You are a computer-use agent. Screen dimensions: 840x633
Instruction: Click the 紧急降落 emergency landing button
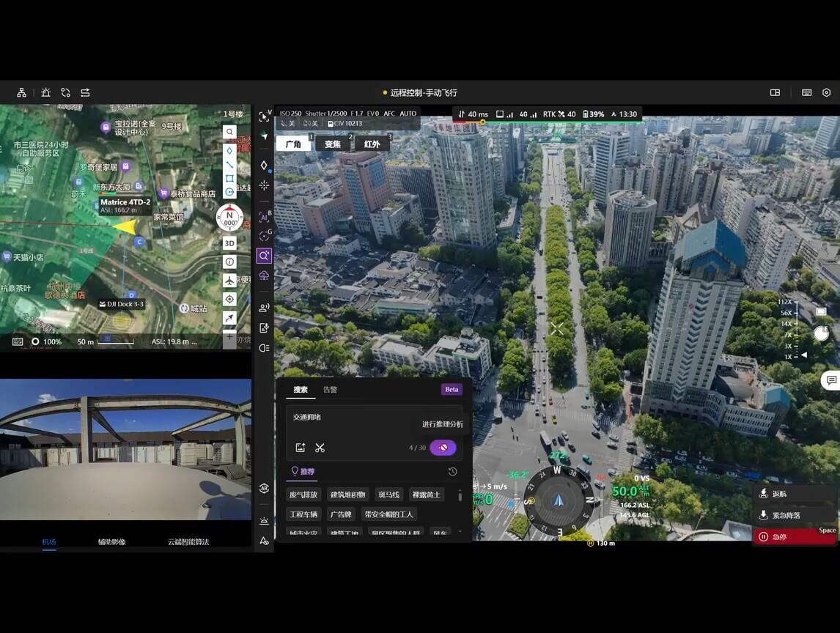(794, 515)
